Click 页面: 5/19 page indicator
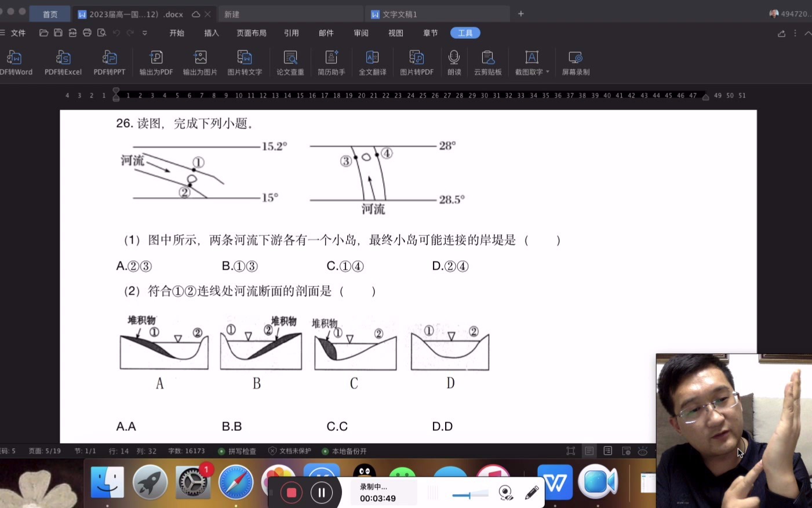Screen dimensions: 812x508 coord(45,451)
